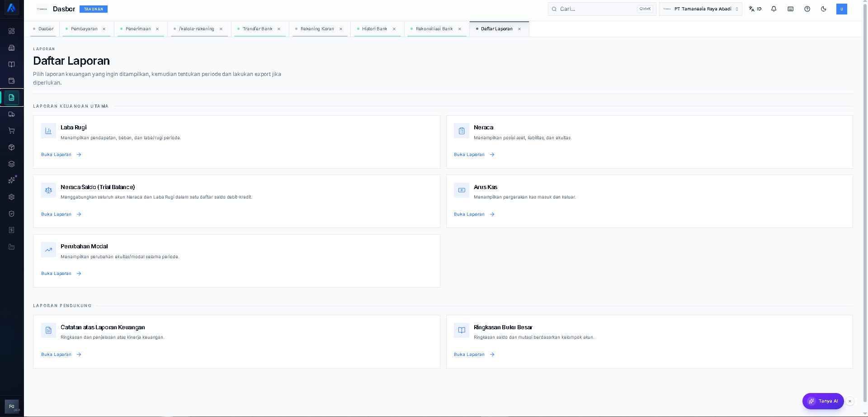
Task: Open the Perubahan Modal report link
Action: pyautogui.click(x=61, y=274)
